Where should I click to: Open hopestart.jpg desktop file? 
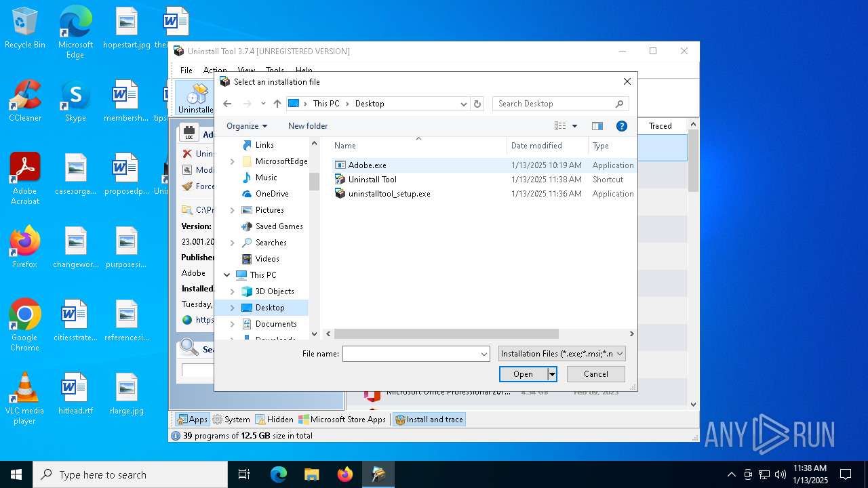point(127,28)
